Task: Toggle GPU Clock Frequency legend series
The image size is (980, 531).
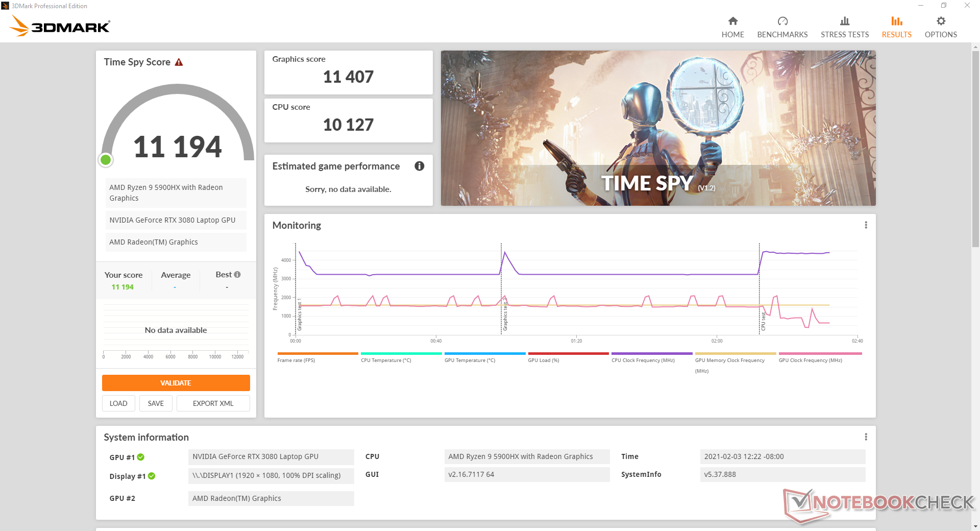Action: coord(819,357)
